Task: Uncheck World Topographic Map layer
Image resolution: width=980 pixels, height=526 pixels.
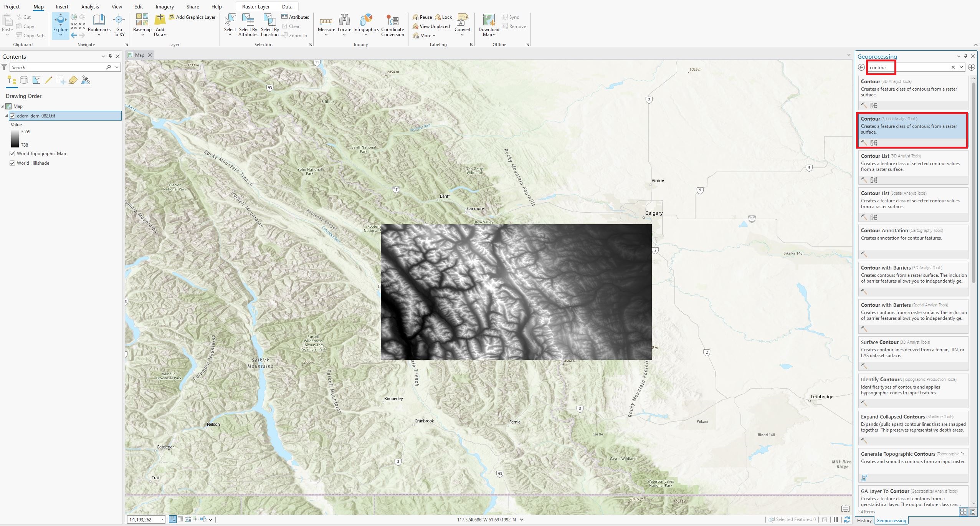Action: pos(12,154)
